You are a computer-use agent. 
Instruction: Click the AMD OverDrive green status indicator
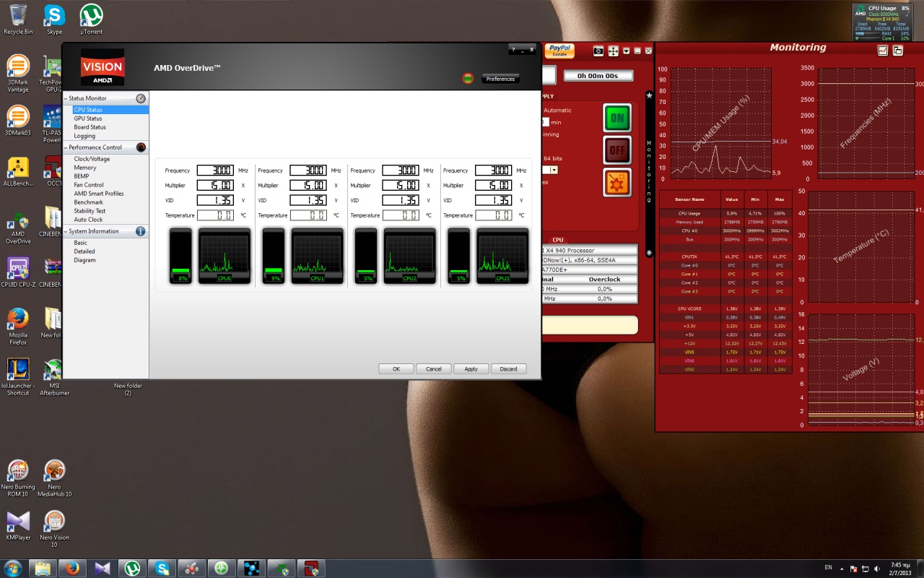tap(468, 78)
